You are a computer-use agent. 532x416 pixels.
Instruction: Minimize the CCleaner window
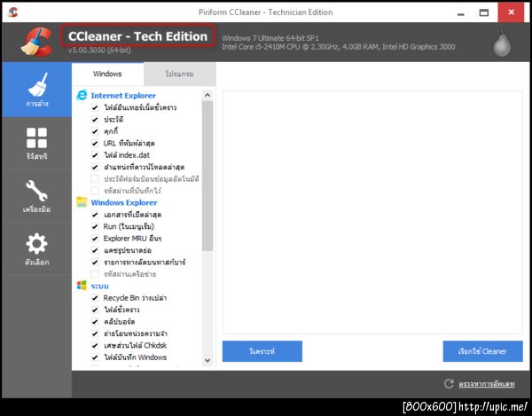pyautogui.click(x=461, y=13)
